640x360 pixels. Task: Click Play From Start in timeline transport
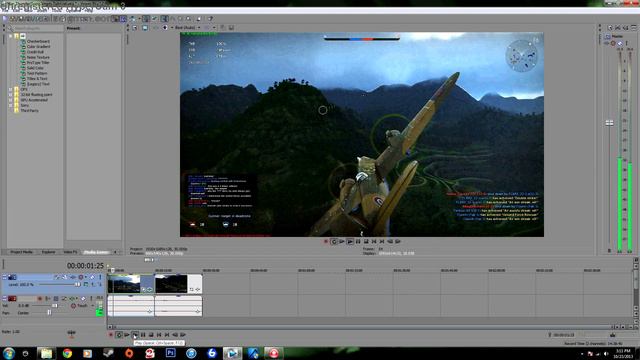[127, 335]
